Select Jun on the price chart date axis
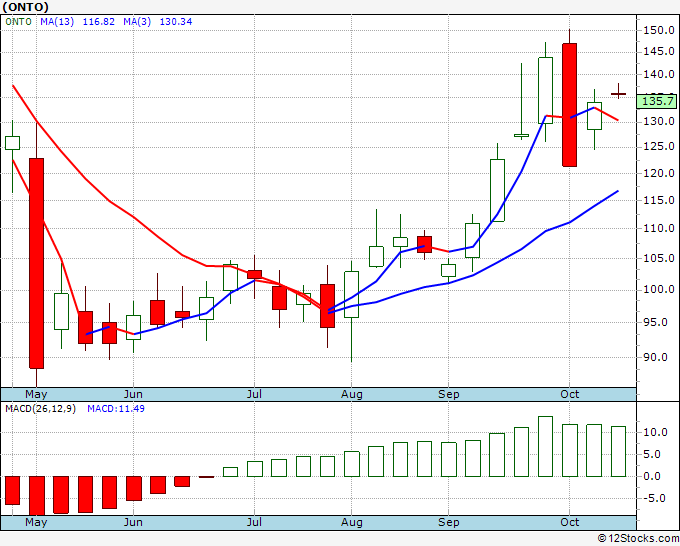The height and width of the screenshot is (546, 680). tap(133, 394)
